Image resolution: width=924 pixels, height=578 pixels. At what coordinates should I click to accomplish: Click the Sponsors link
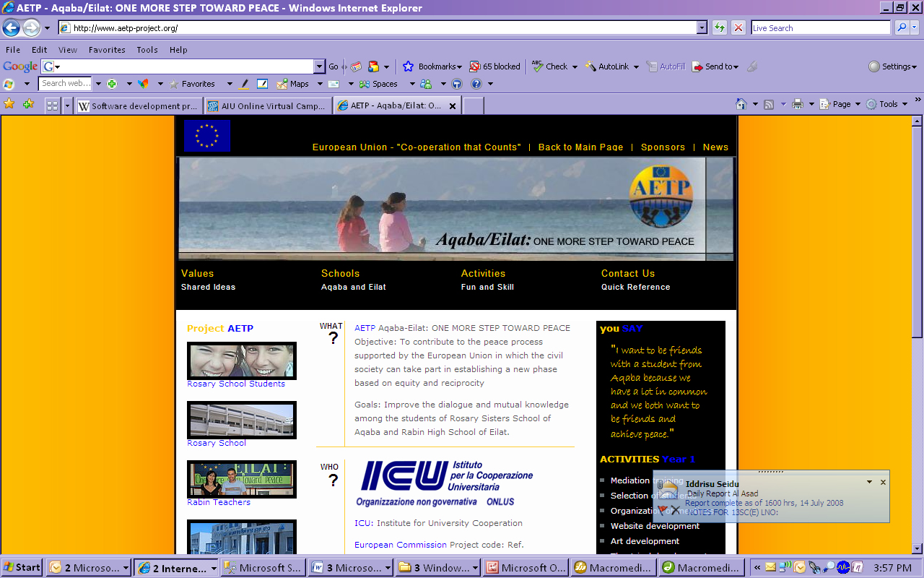click(663, 147)
